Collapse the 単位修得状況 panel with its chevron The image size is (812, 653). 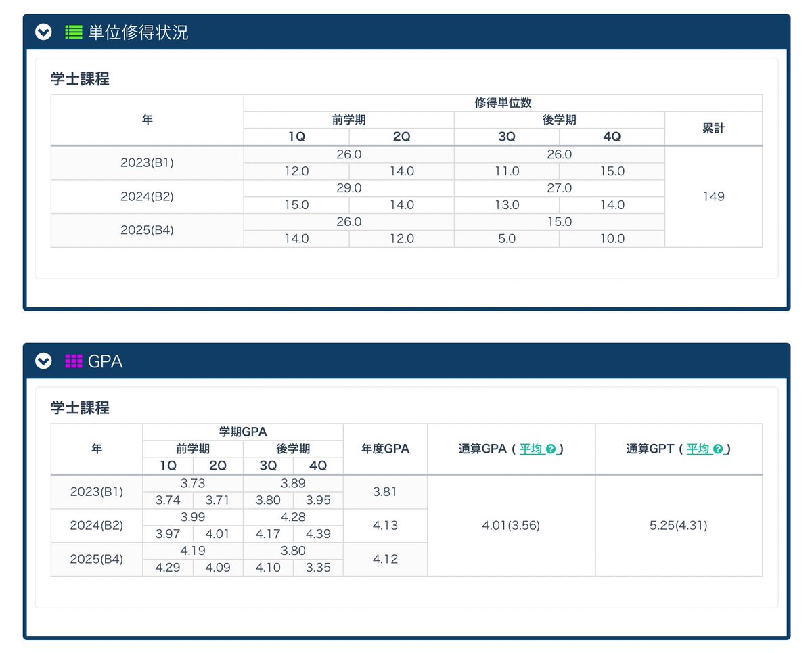click(x=43, y=32)
